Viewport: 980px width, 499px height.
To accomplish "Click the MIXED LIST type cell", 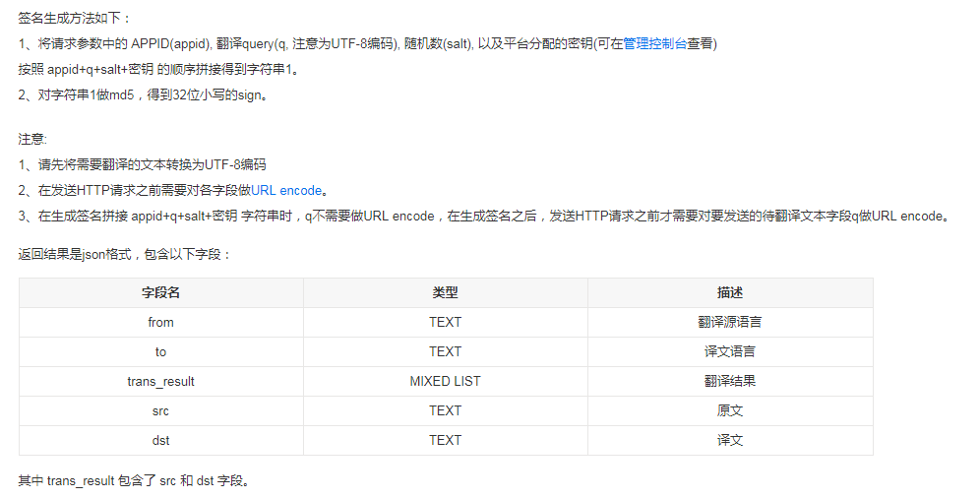I will 446,382.
